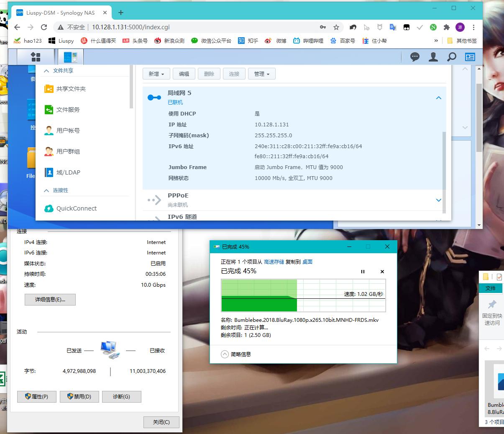
Task: Click the DSM notifications chat bubble icon
Action: point(414,57)
